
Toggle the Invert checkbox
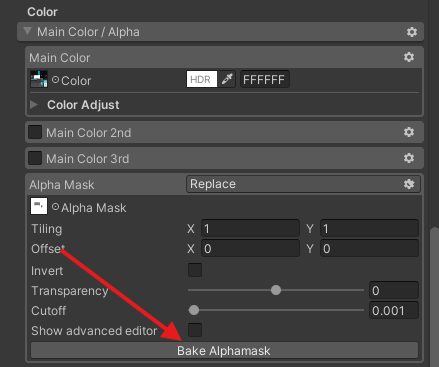pyautogui.click(x=195, y=270)
